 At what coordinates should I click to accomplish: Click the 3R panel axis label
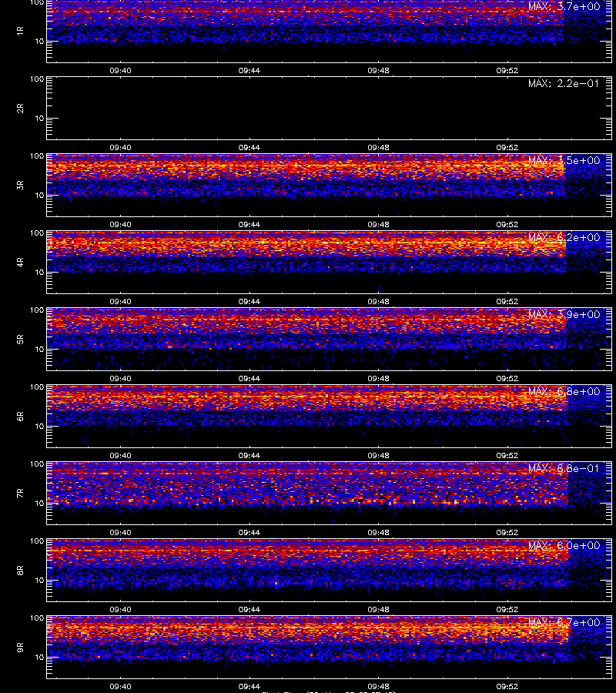pyautogui.click(x=20, y=185)
